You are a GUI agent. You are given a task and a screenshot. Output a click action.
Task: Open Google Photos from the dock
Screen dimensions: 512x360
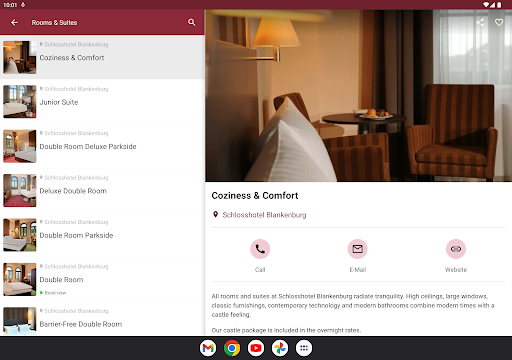(x=280, y=348)
